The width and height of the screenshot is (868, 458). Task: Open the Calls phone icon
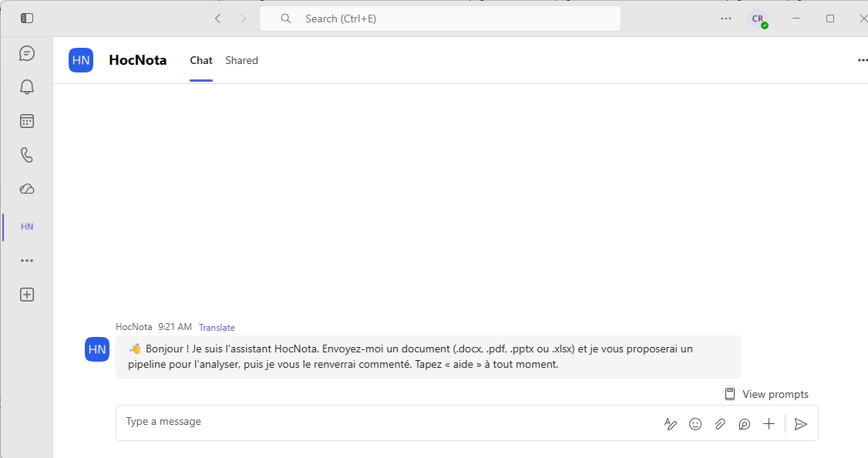point(26,154)
